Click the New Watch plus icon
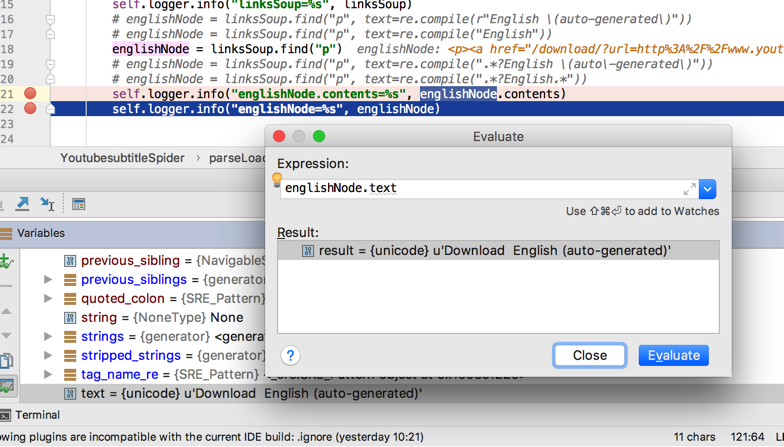 (x=6, y=261)
